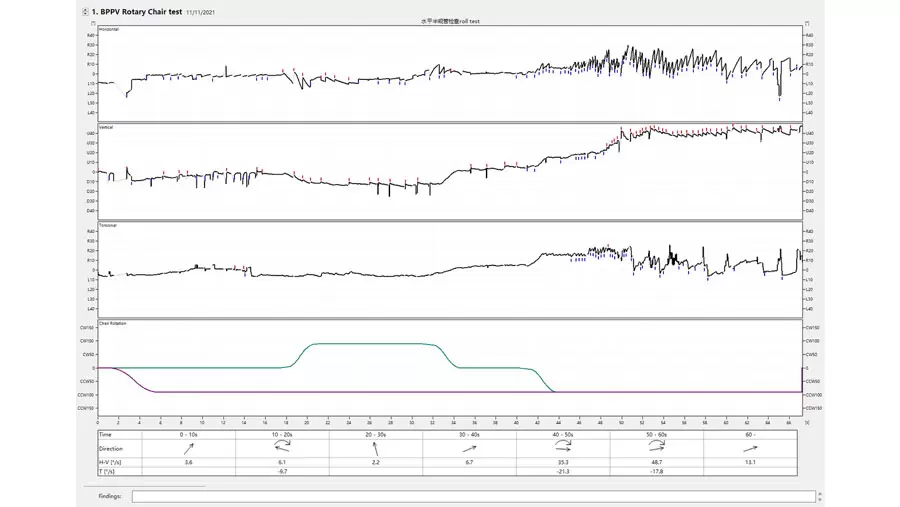Click inside the findings text field
The width and height of the screenshot is (900, 507).
point(470,496)
